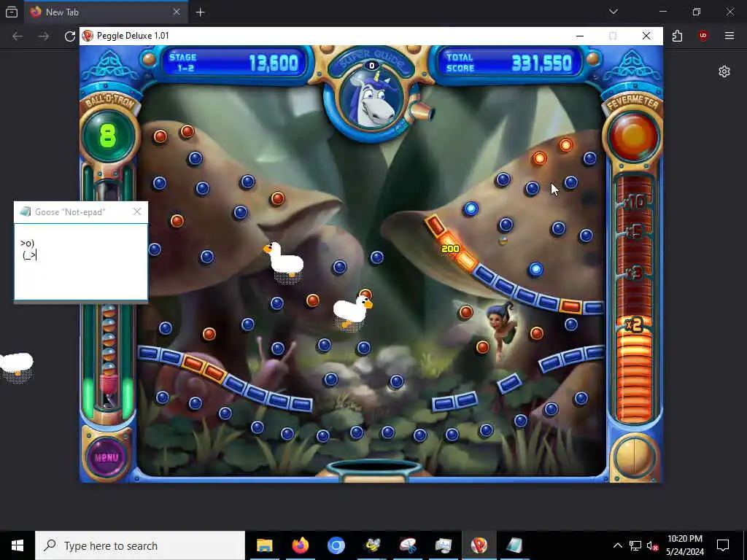Open Firefox extensions puzzle icon
The width and height of the screenshot is (747, 560).
click(x=677, y=36)
